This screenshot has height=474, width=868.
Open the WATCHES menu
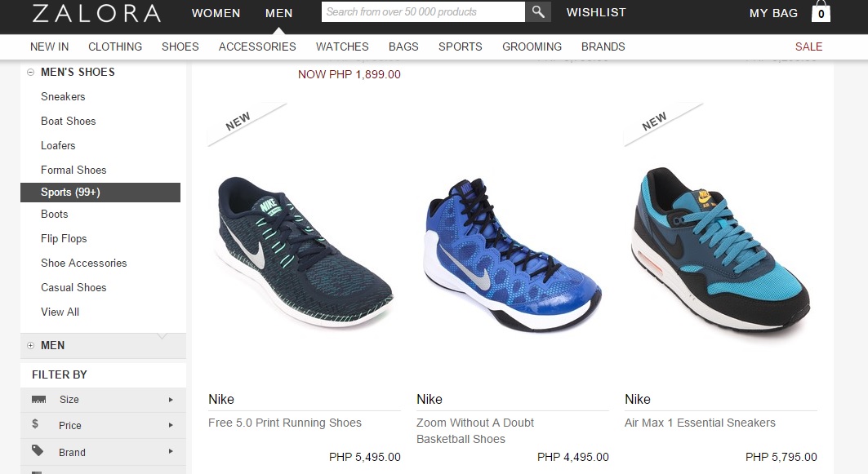pyautogui.click(x=342, y=47)
